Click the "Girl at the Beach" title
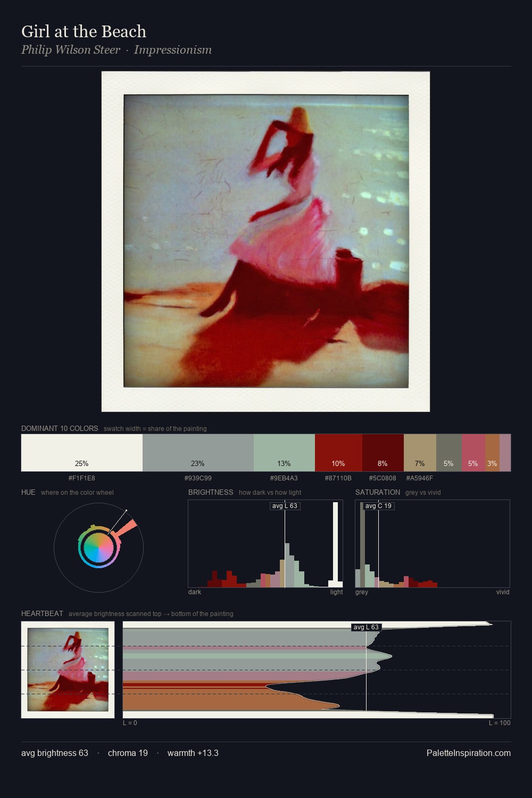Screen dimensions: 532x798 pos(84,31)
